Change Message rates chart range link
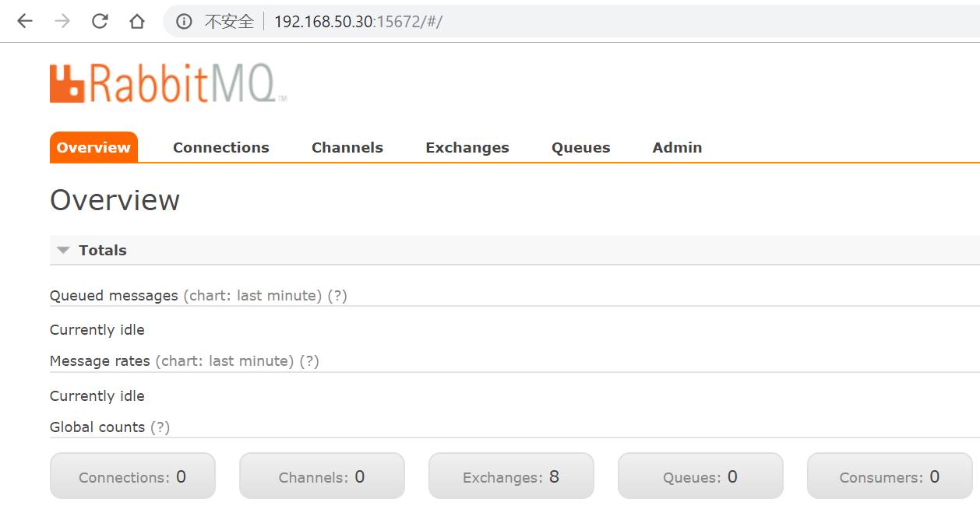 tap(224, 361)
